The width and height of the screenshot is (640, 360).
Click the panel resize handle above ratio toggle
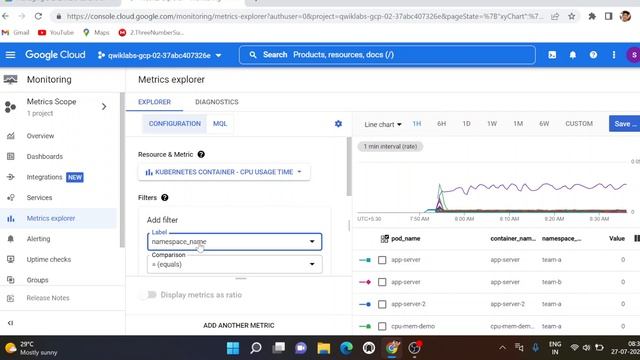[241, 278]
